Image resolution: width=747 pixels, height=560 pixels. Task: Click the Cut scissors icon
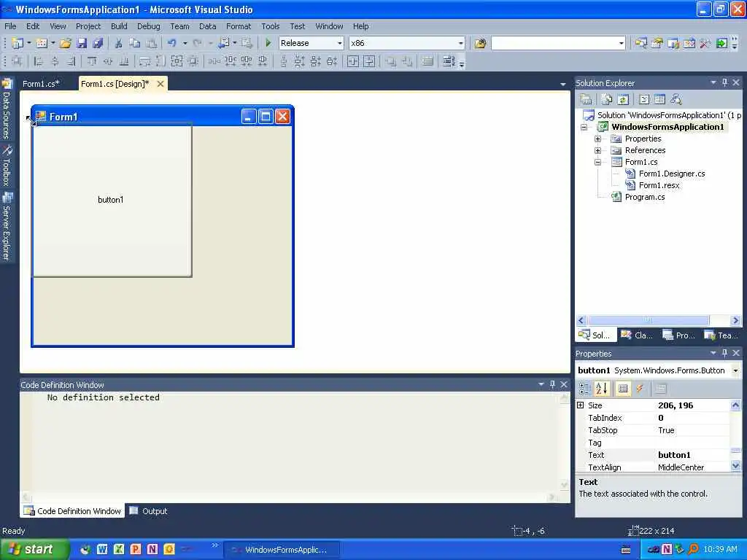(118, 43)
